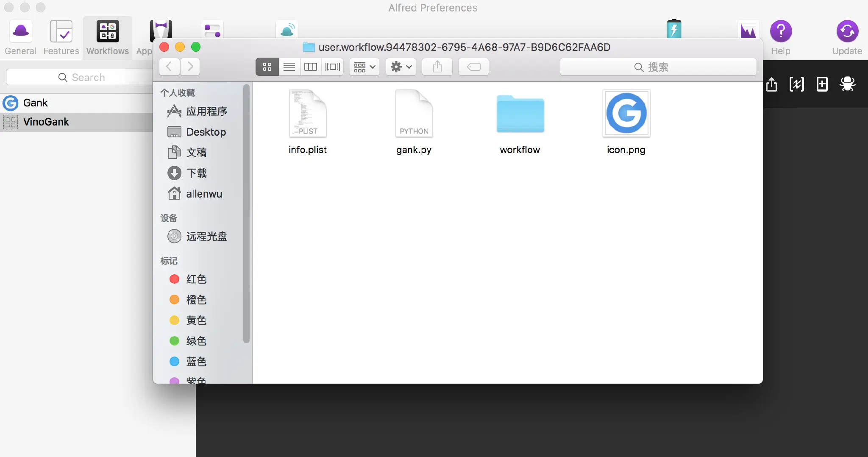Open 下载 downloads in Finder sidebar

[x=188, y=173]
